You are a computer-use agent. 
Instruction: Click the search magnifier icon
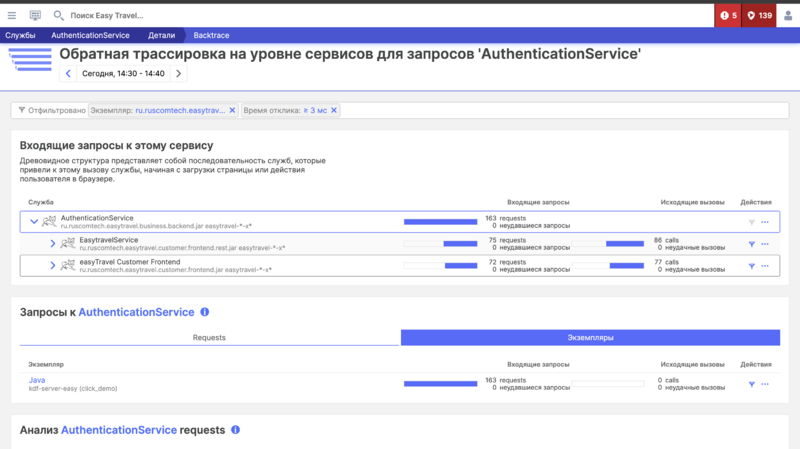pos(59,15)
